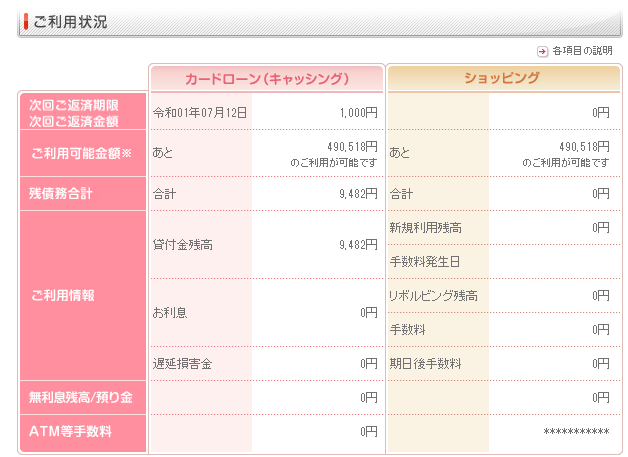Click the 0円 value beside 新規利用残高

(601, 227)
